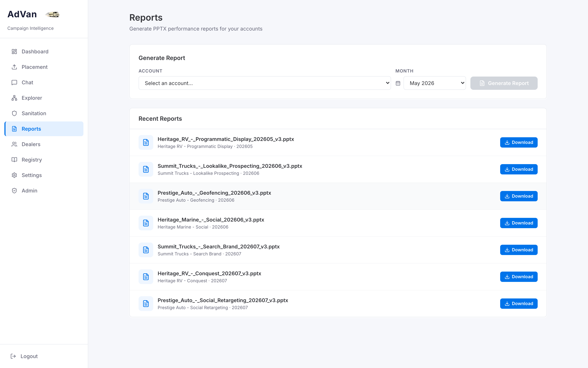Click the Settings gear icon
588x368 pixels.
pyautogui.click(x=14, y=175)
